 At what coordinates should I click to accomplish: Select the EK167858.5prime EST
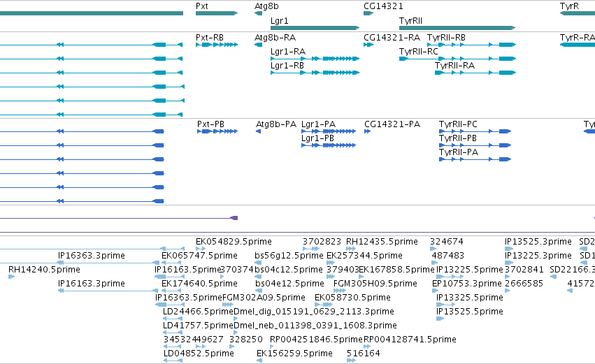point(361,277)
